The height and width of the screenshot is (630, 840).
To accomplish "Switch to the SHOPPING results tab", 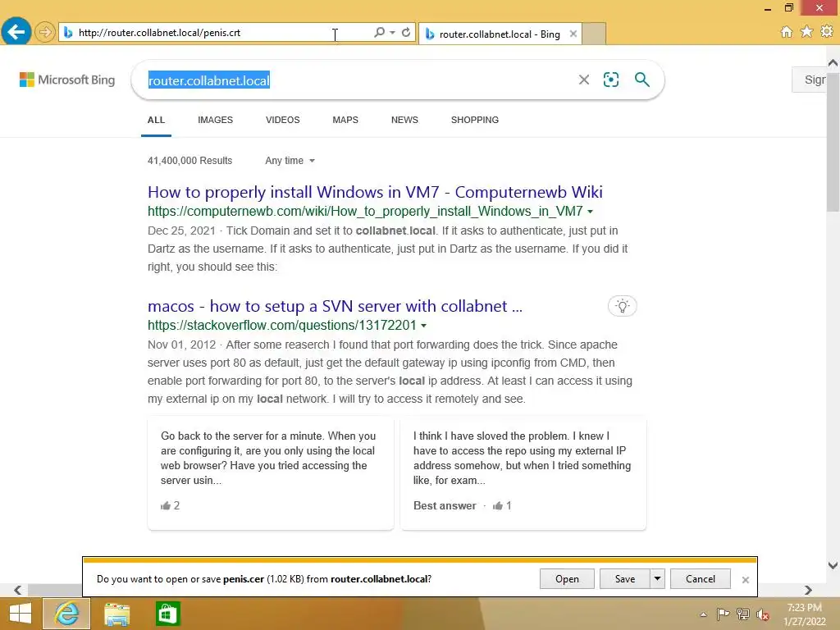I will (x=475, y=120).
